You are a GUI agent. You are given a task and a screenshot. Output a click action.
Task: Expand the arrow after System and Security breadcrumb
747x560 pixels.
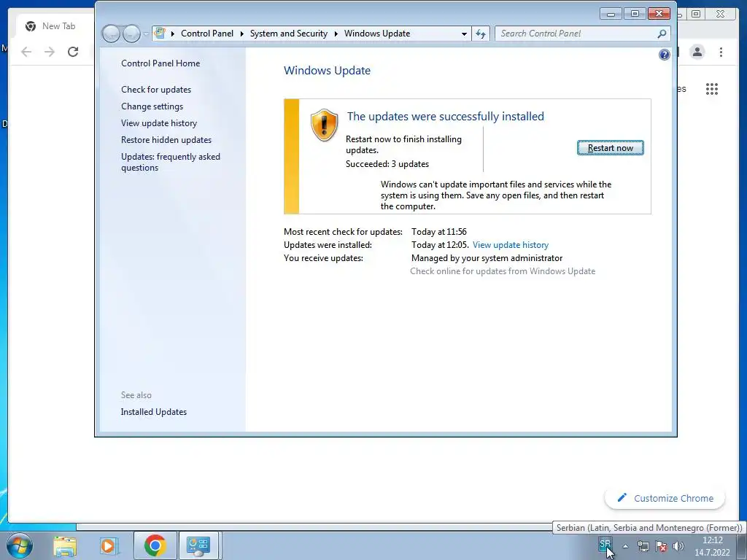point(336,34)
